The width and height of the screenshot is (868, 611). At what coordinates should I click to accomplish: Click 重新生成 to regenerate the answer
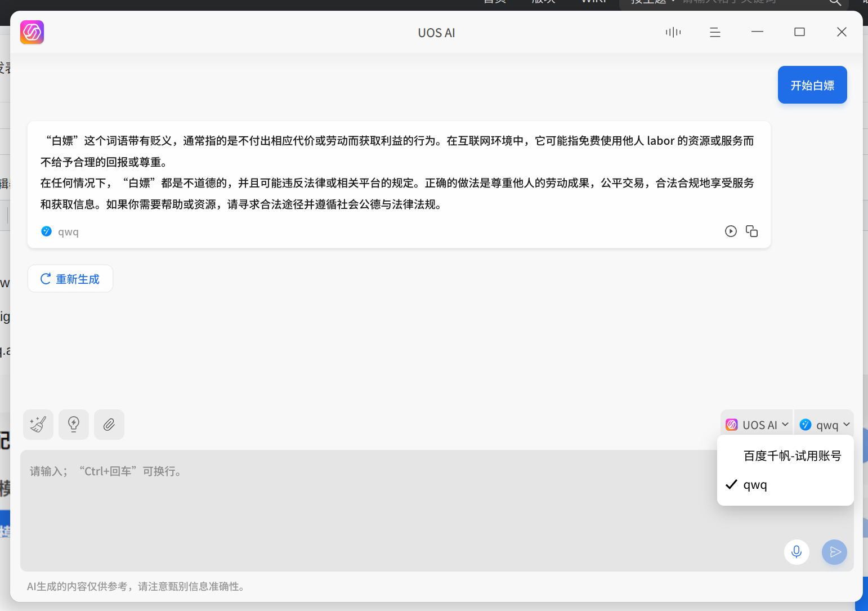70,279
